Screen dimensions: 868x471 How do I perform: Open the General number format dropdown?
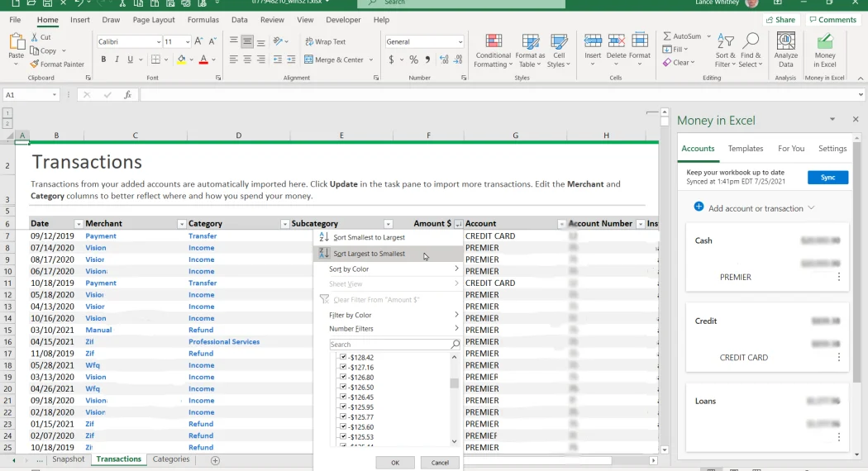(460, 41)
